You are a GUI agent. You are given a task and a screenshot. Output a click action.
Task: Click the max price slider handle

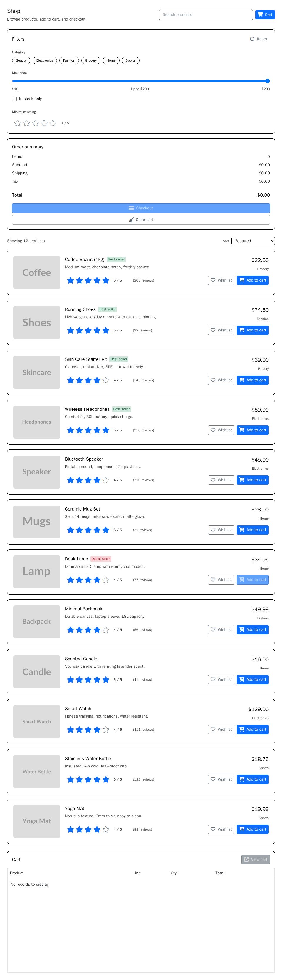pyautogui.click(x=268, y=81)
